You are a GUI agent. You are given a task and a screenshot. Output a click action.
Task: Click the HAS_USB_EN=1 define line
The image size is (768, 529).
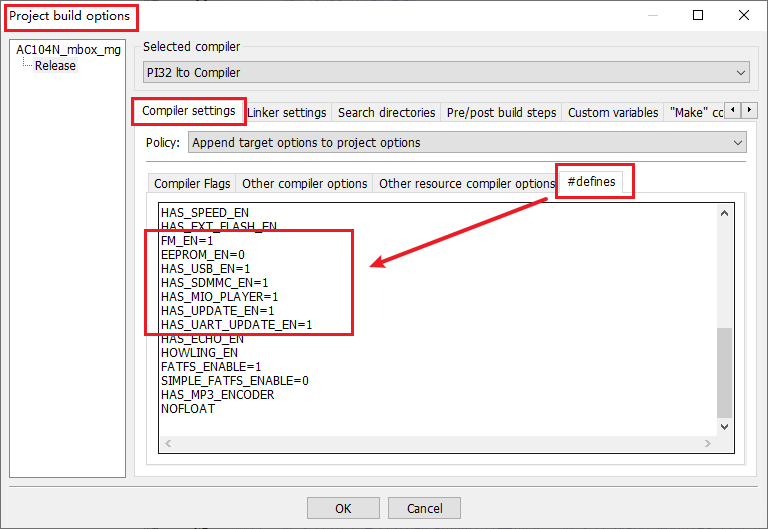pyautogui.click(x=206, y=269)
